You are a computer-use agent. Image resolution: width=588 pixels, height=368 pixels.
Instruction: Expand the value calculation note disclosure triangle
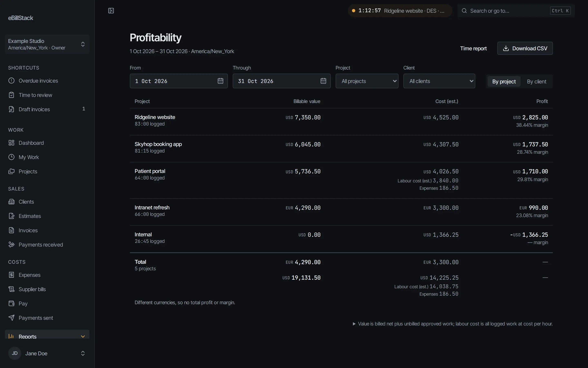pyautogui.click(x=354, y=324)
